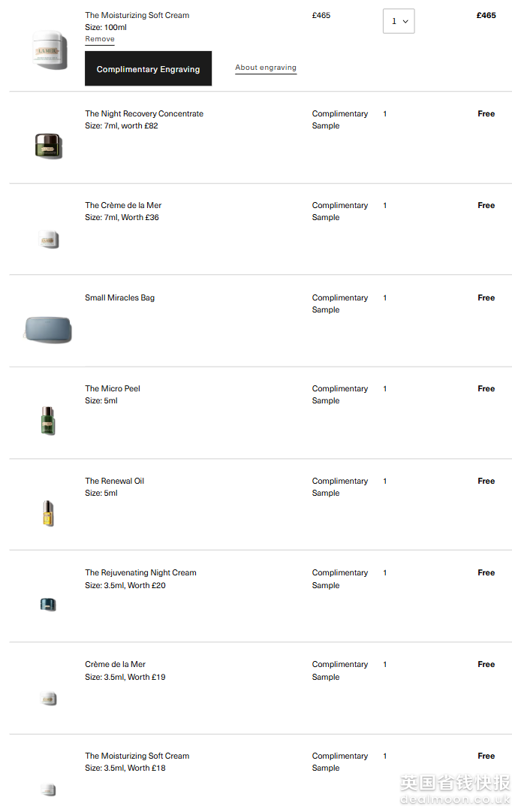The height and width of the screenshot is (812, 512).
Task: Open the quantity dropdown for Moisturizing Soft Cream
Action: pyautogui.click(x=399, y=21)
